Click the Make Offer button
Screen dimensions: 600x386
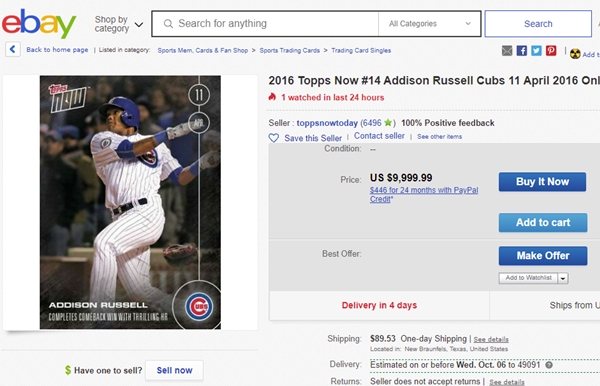click(543, 256)
